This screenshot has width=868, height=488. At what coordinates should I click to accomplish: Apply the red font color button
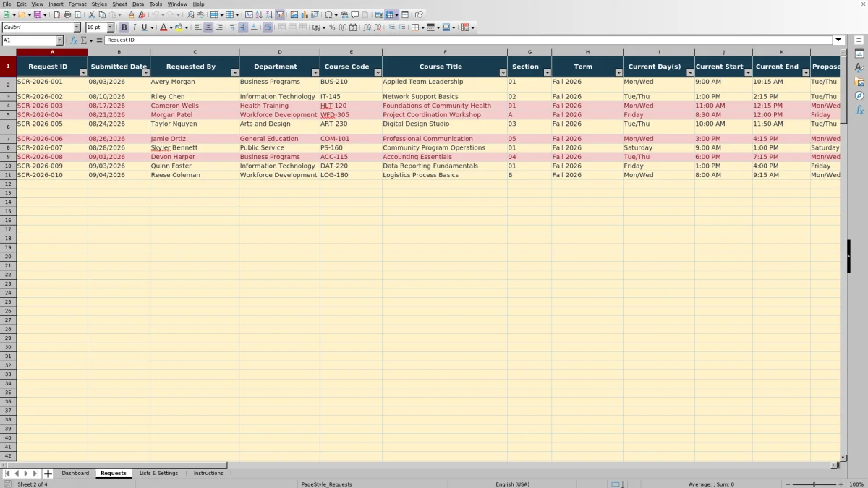(163, 27)
